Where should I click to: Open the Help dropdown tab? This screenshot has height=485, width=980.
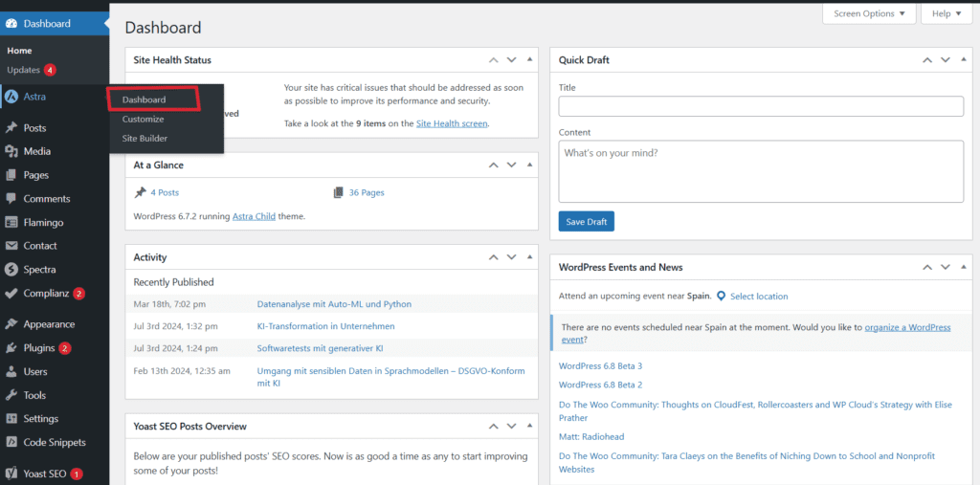tap(946, 13)
